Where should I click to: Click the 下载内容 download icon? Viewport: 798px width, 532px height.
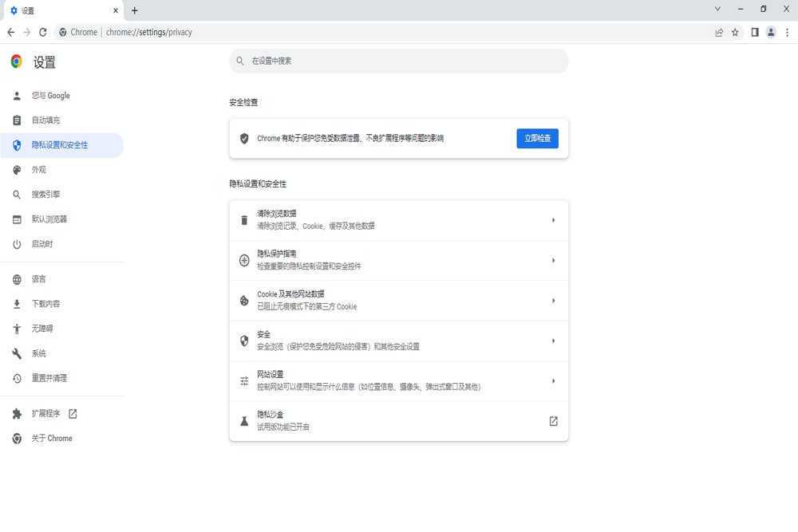(x=16, y=304)
